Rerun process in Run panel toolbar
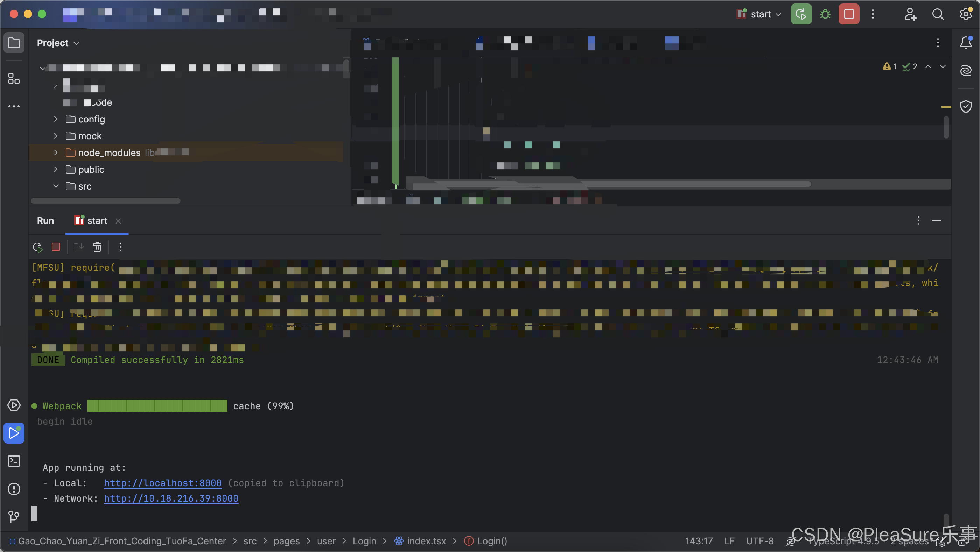 coord(38,247)
